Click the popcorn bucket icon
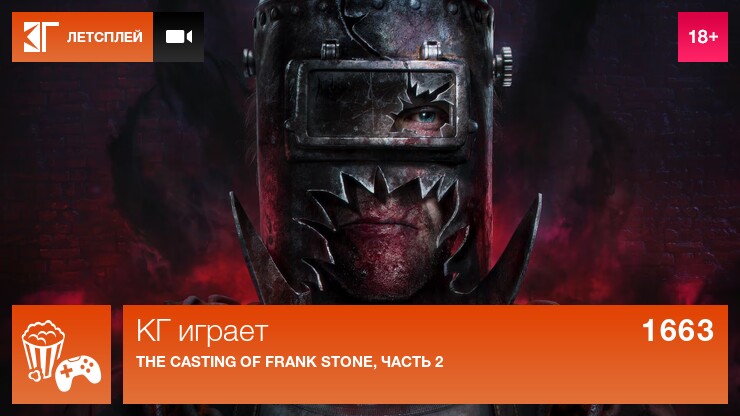 (43, 350)
